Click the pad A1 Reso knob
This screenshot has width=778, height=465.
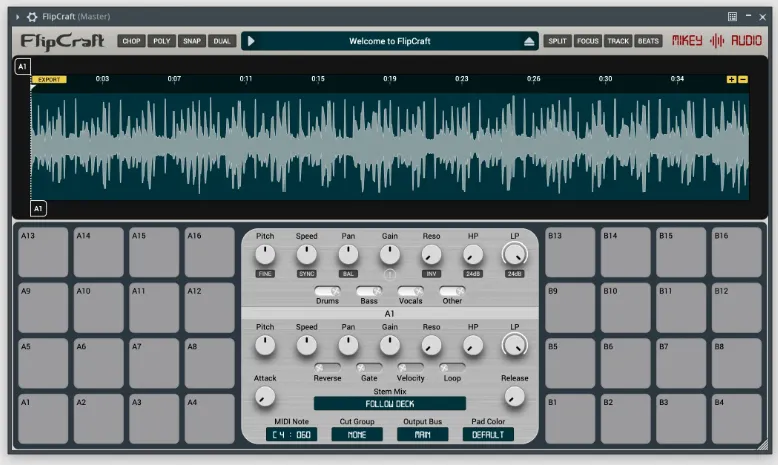[x=431, y=345]
